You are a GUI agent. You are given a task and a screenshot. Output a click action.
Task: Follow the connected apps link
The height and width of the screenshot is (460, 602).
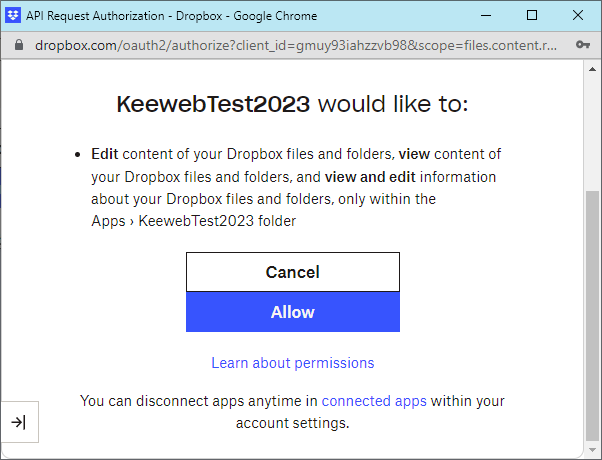pyautogui.click(x=374, y=401)
